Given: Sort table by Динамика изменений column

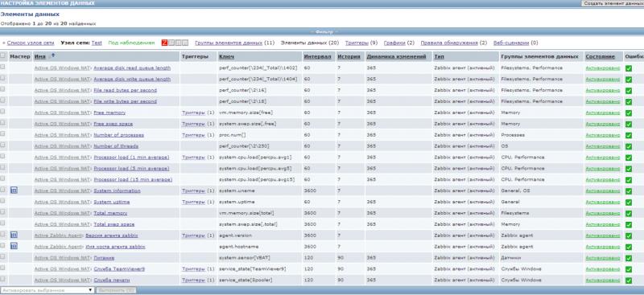Looking at the screenshot, I should pyautogui.click(x=396, y=56).
